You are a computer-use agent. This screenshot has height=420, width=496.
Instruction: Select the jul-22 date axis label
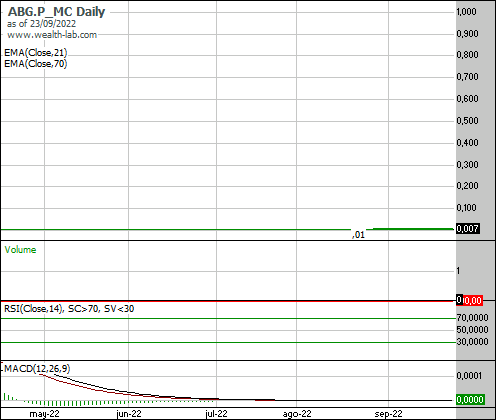(216, 414)
